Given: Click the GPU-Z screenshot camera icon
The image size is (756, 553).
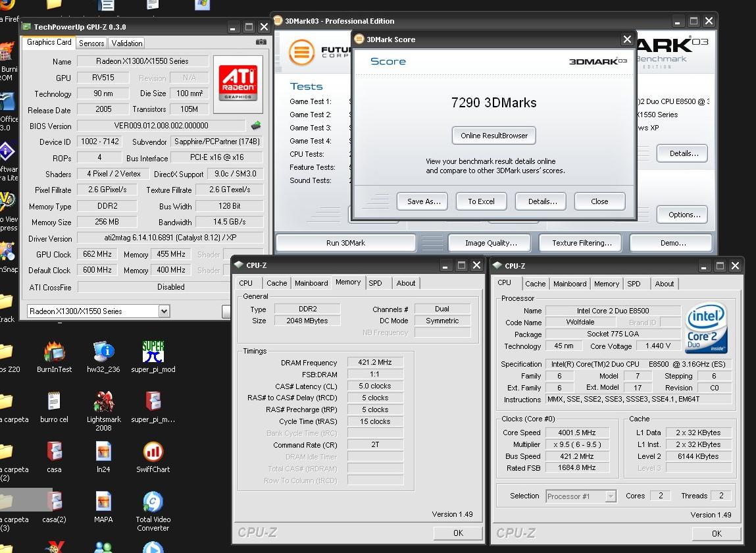Looking at the screenshot, I should [261, 42].
